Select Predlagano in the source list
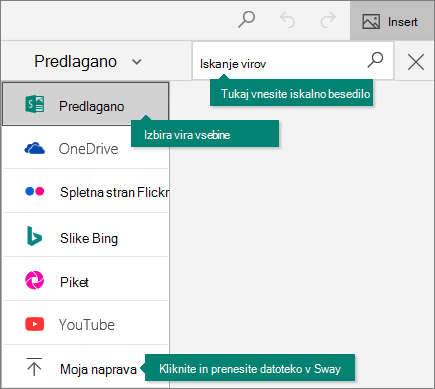Viewport: 435px width, 389px height. click(86, 104)
